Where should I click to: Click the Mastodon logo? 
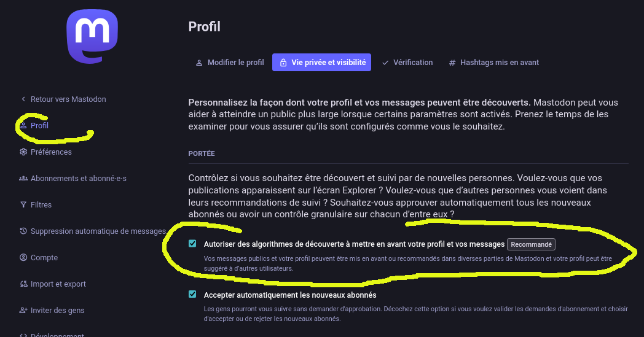point(92,36)
